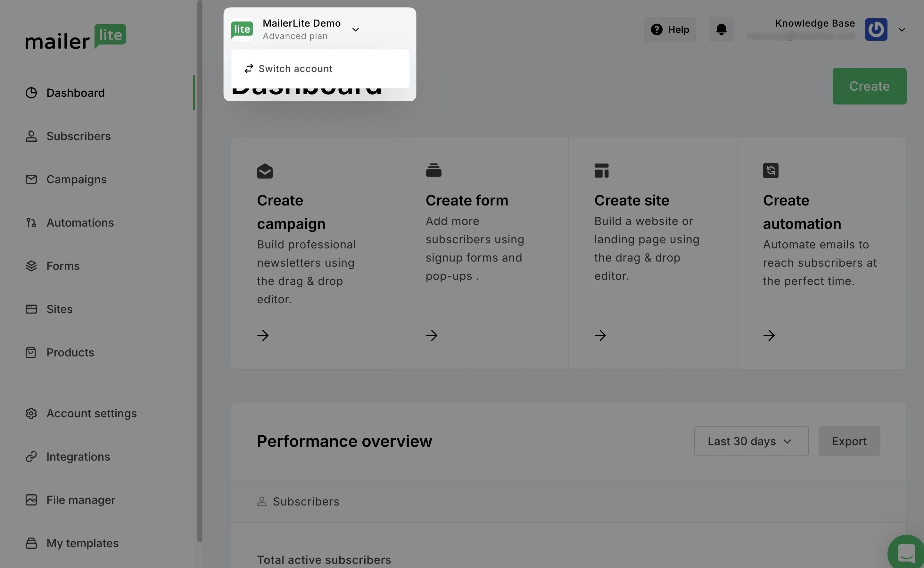Click the Knowledge Base profile avatar
Image resolution: width=924 pixels, height=568 pixels.
pos(876,29)
